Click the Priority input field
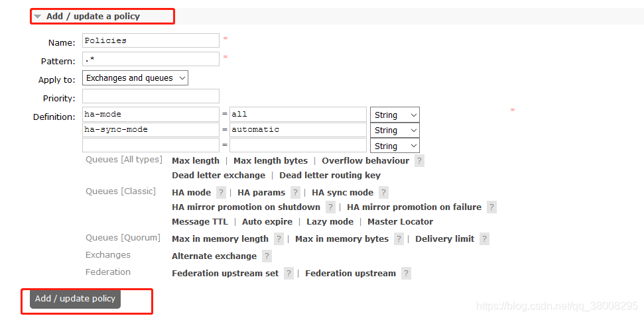This screenshot has height=318, width=644. coord(151,97)
